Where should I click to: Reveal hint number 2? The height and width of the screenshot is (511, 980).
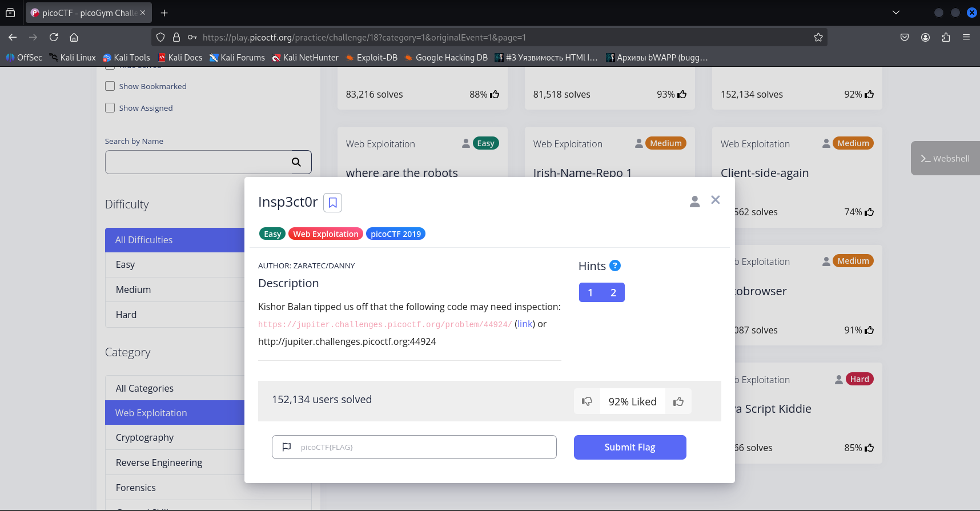613,292
